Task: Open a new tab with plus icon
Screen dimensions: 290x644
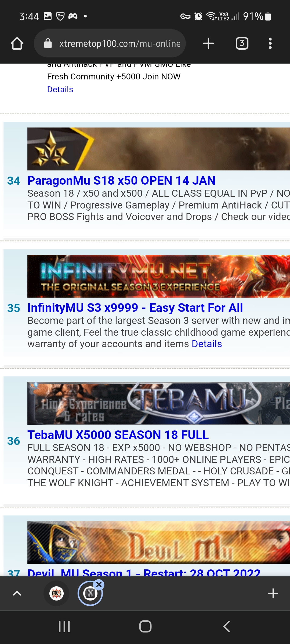Action: (x=208, y=43)
